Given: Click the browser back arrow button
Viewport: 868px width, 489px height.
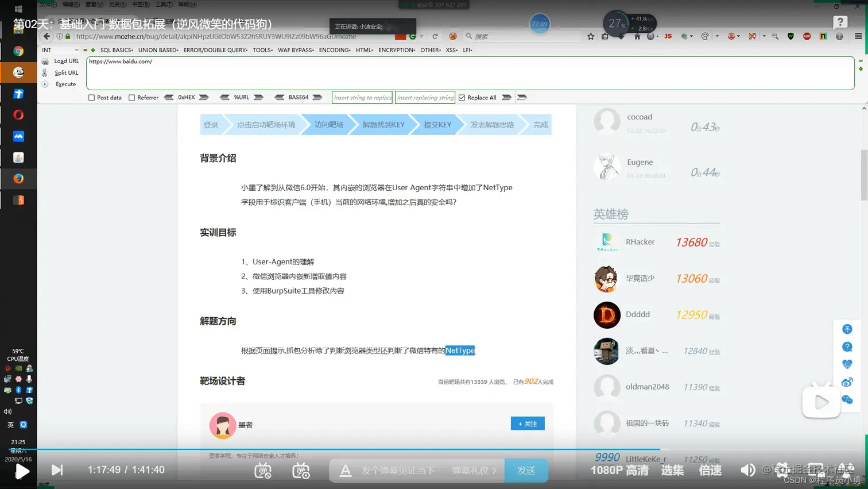Looking at the screenshot, I should tap(46, 36).
